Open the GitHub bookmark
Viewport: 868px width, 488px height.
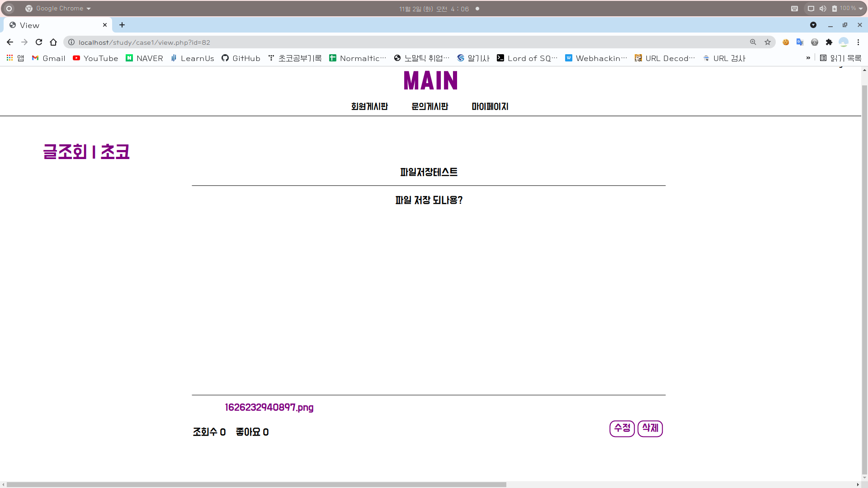click(241, 58)
